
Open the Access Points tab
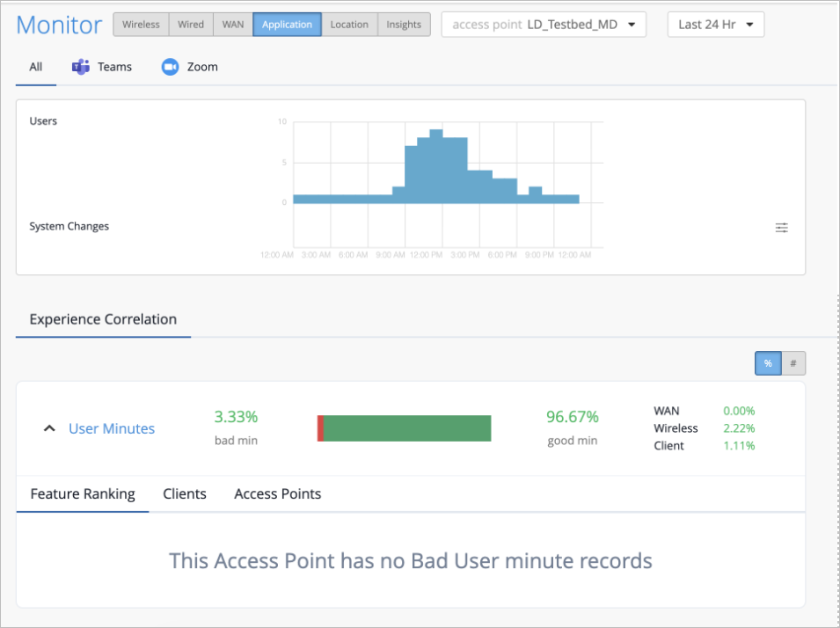[x=277, y=493]
